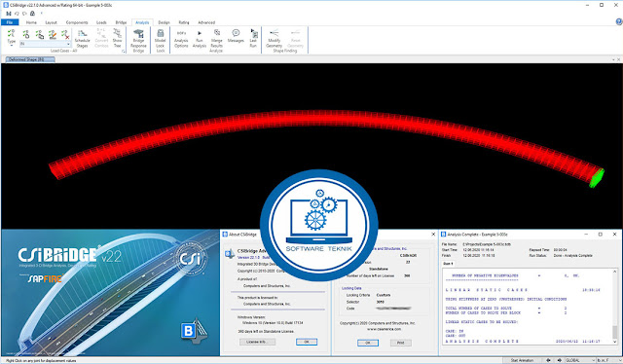Close the Deformed Shape view pane

[619, 59]
